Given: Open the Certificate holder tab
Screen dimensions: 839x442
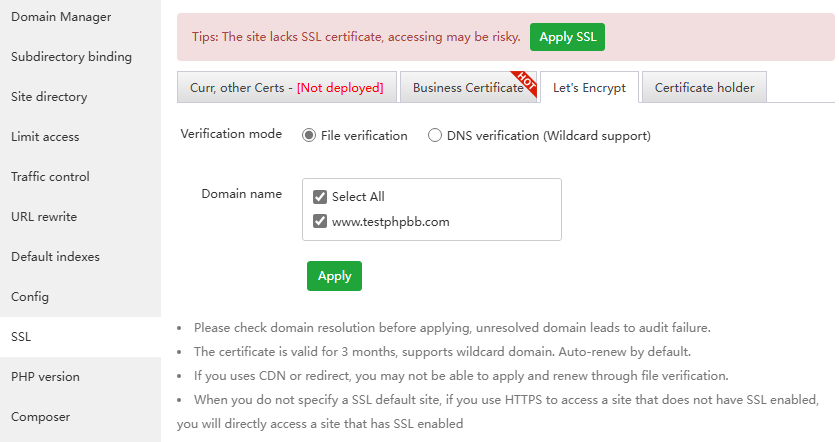Looking at the screenshot, I should point(704,87).
